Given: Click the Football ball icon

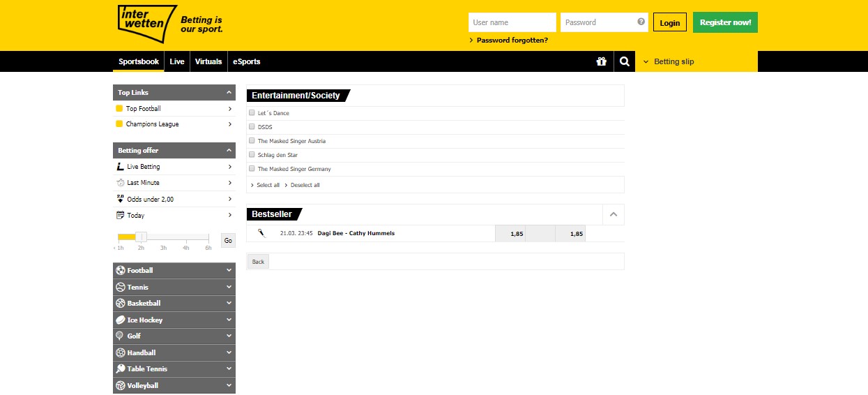Looking at the screenshot, I should click(x=121, y=270).
